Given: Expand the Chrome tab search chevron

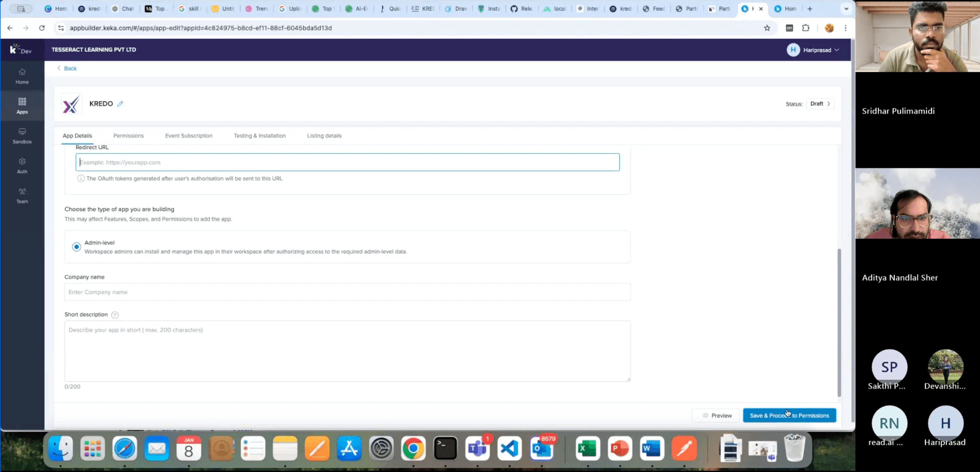Looking at the screenshot, I should (x=846, y=9).
